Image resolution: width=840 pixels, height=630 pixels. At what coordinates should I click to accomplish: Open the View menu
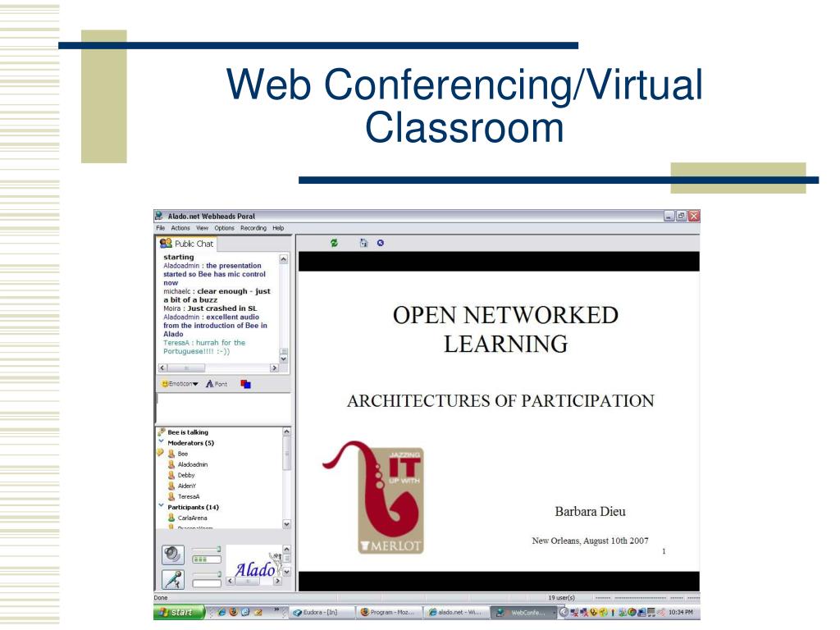tap(202, 228)
